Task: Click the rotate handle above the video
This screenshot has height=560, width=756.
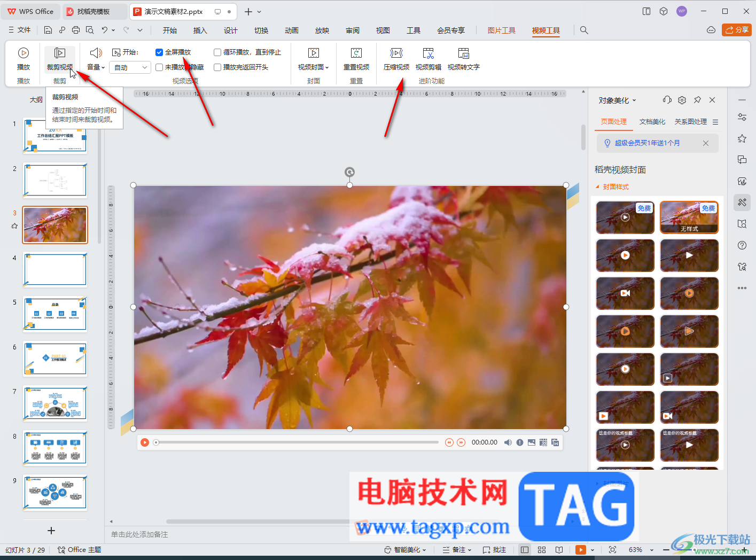Action: (x=349, y=172)
